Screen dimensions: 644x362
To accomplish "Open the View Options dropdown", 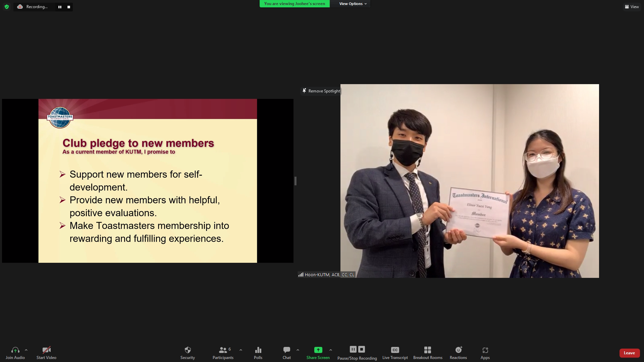I will [353, 4].
